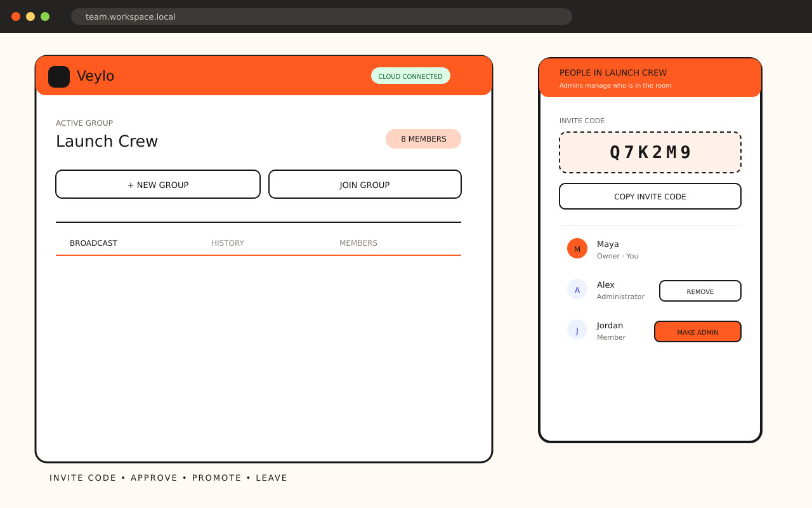Viewport: 812px width, 508px height.
Task: Click the red close window button
Action: pyautogui.click(x=16, y=17)
